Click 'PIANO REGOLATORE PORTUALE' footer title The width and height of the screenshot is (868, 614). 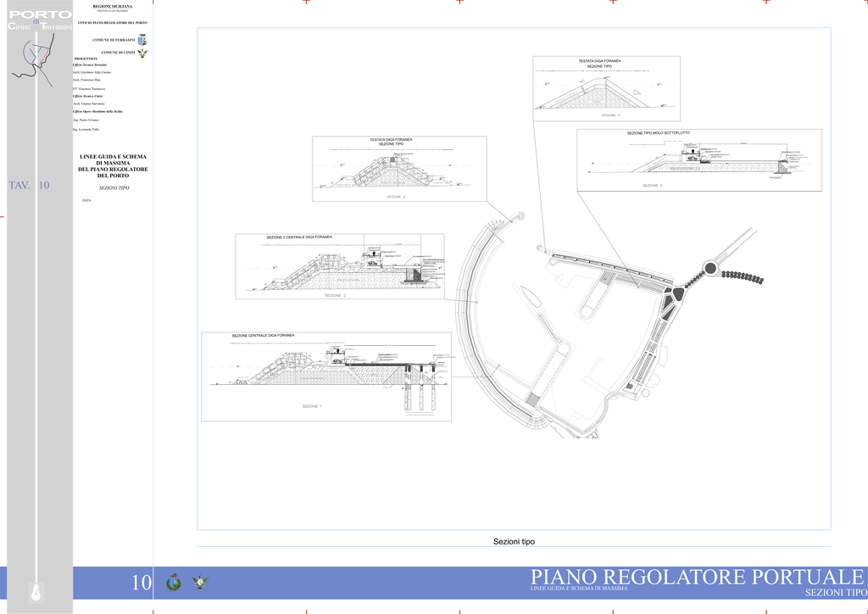[698, 577]
